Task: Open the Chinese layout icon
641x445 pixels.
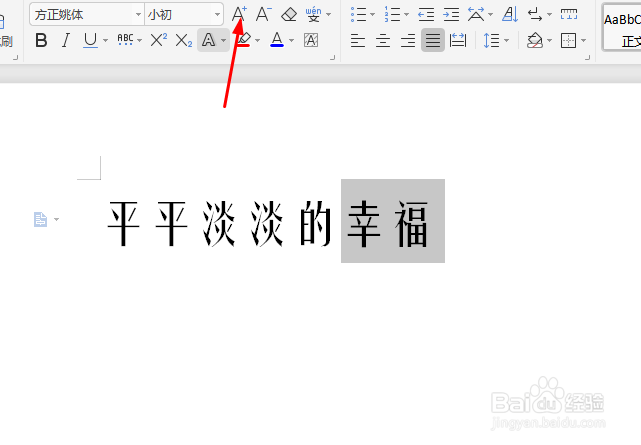Action: [476, 14]
